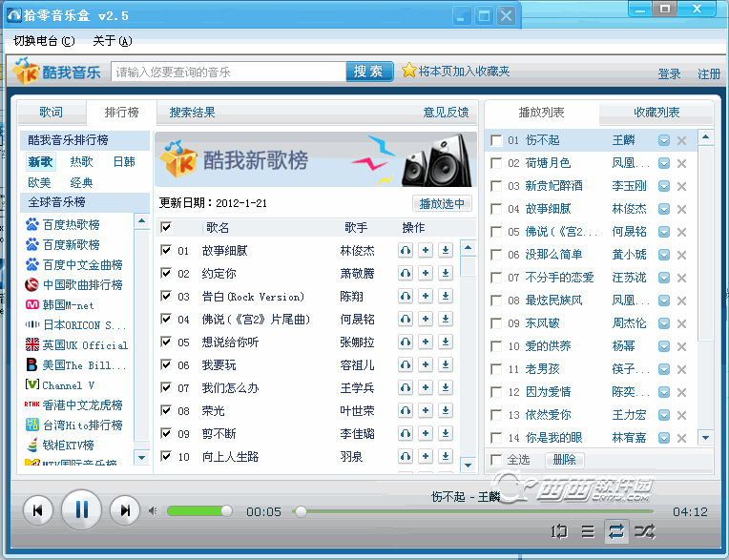Switch to the 收藏列表 tab
Viewport: 729px width, 560px height.
click(656, 112)
